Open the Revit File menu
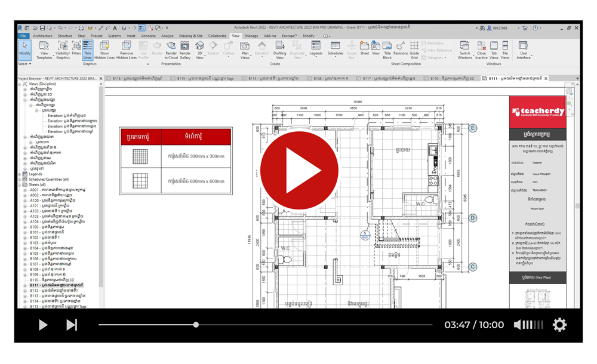 23,36
